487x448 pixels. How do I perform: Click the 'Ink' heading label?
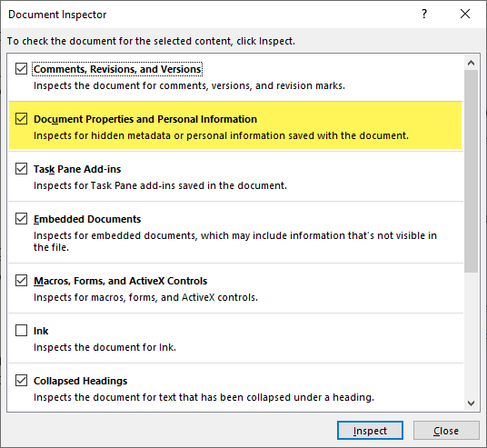point(41,331)
